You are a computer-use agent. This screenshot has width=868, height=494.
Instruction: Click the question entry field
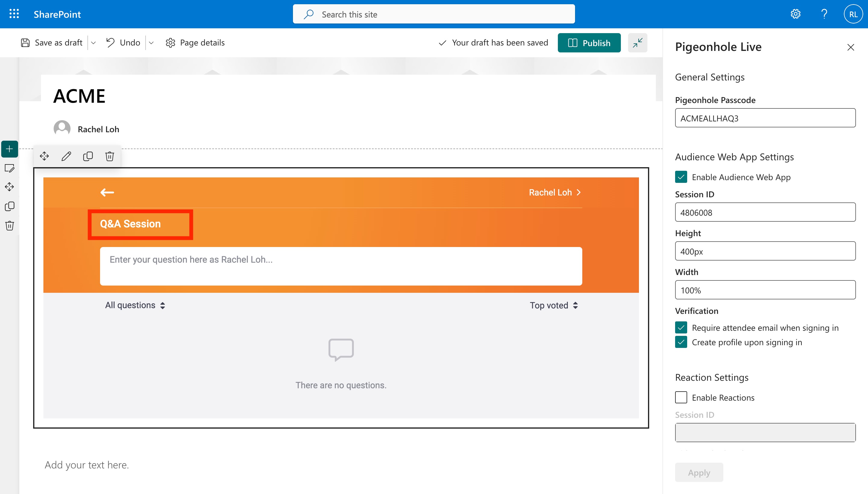pyautogui.click(x=341, y=266)
